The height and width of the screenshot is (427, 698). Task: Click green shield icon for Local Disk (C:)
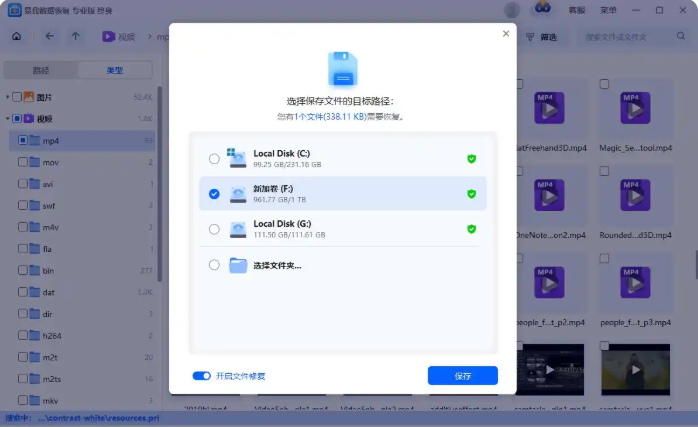[x=471, y=159]
